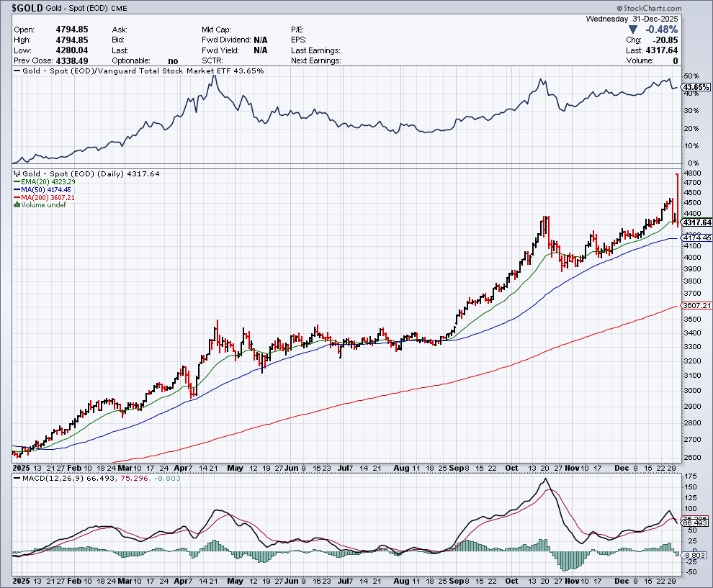Click the volume bars icon beside Volume undef
This screenshot has width=713, height=588.
tap(16, 205)
